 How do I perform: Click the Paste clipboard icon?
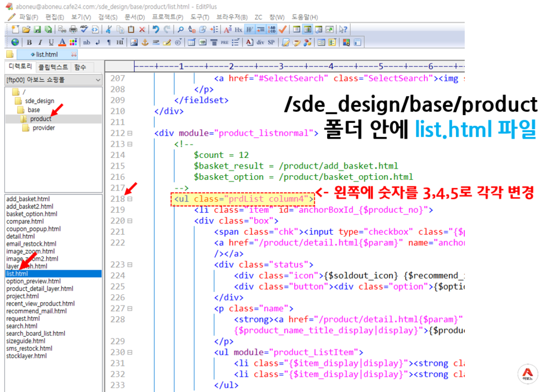point(131,29)
